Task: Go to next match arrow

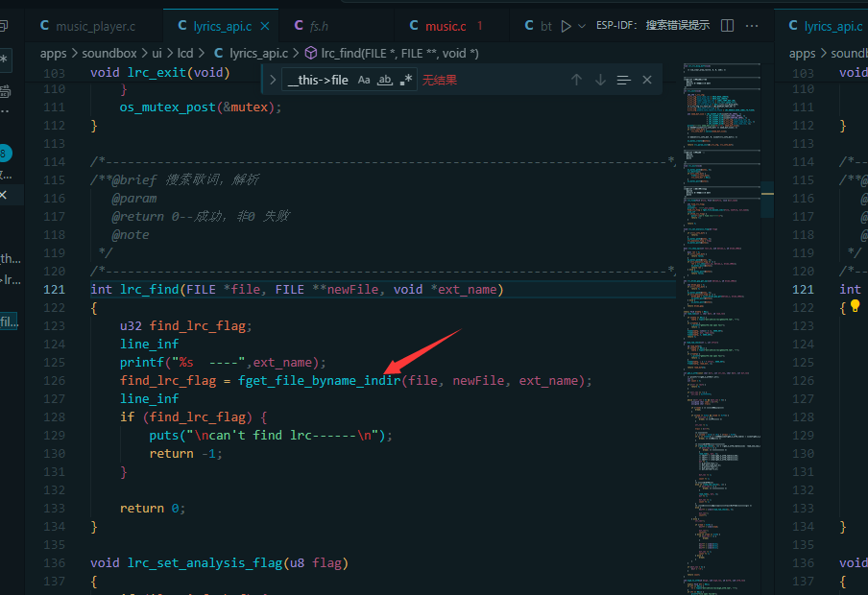Action: 600,80
